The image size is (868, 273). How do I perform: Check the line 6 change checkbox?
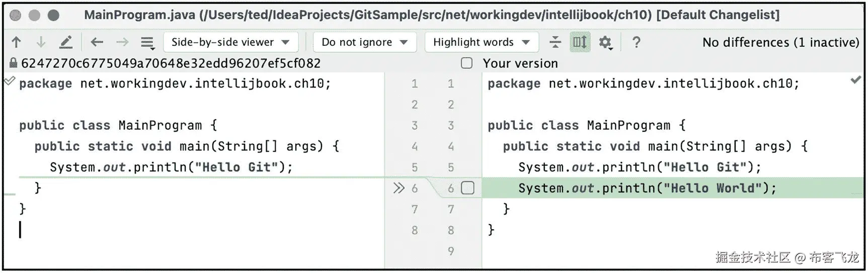[x=467, y=188]
